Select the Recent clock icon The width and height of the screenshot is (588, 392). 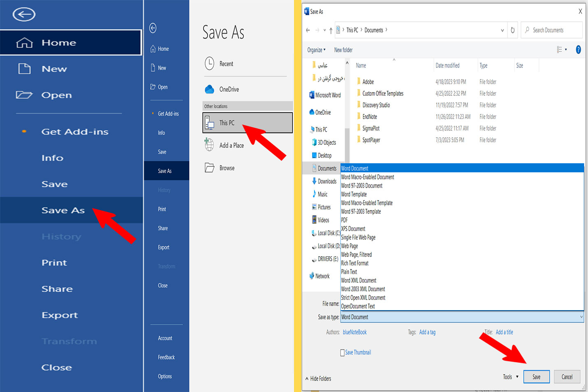tap(209, 63)
